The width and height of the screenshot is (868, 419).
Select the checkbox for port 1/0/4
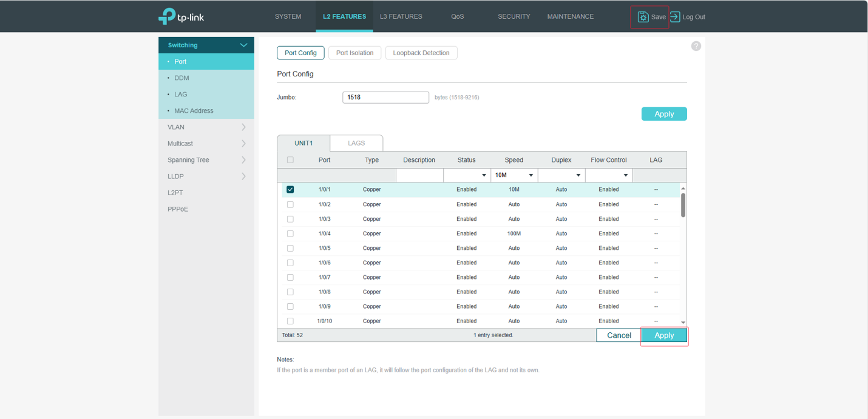coord(290,233)
